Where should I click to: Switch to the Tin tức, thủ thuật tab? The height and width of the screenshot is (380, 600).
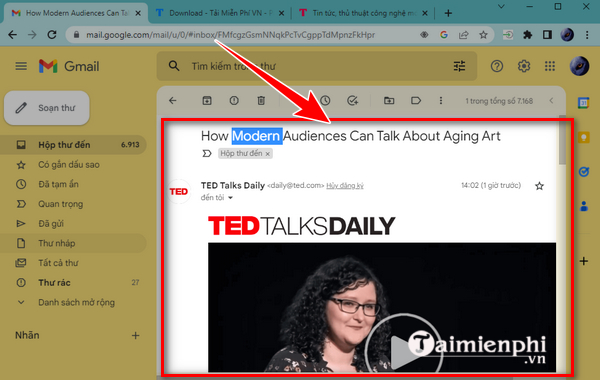[x=364, y=13]
